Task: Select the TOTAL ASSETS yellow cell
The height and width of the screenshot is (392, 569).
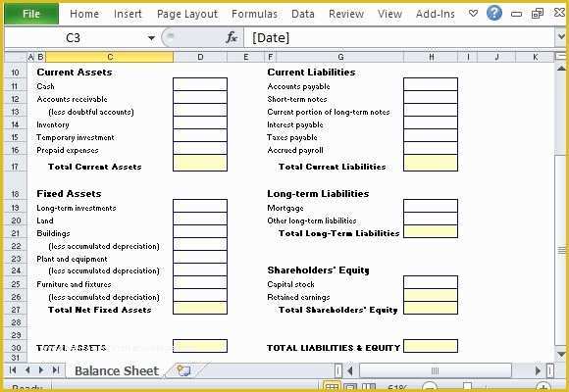Action: 200,346
